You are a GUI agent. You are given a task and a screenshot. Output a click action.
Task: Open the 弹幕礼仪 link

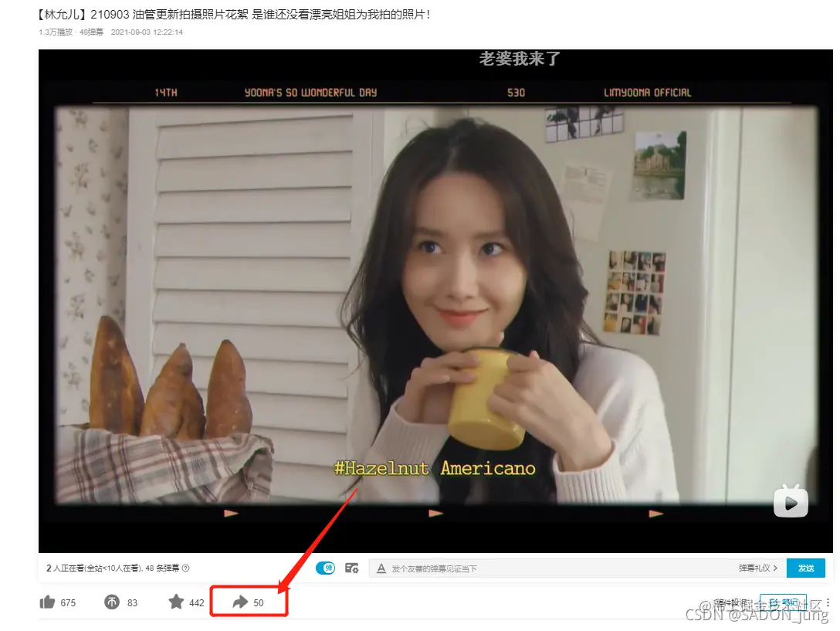coord(757,568)
